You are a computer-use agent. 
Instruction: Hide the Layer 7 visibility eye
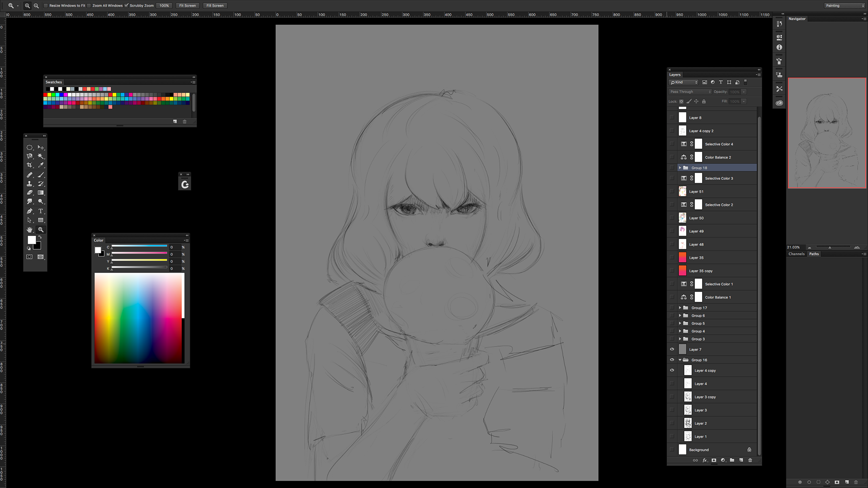tap(672, 349)
